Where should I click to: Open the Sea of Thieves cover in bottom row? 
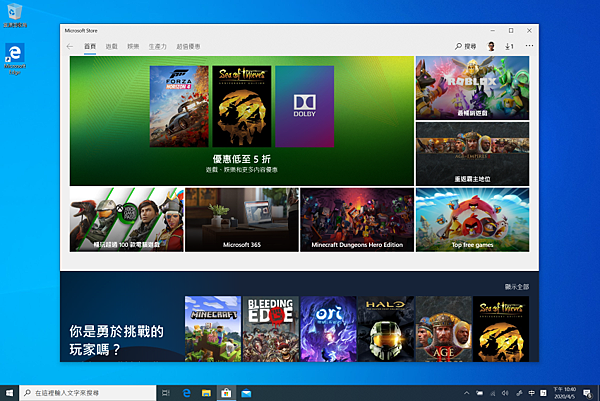tap(501, 329)
